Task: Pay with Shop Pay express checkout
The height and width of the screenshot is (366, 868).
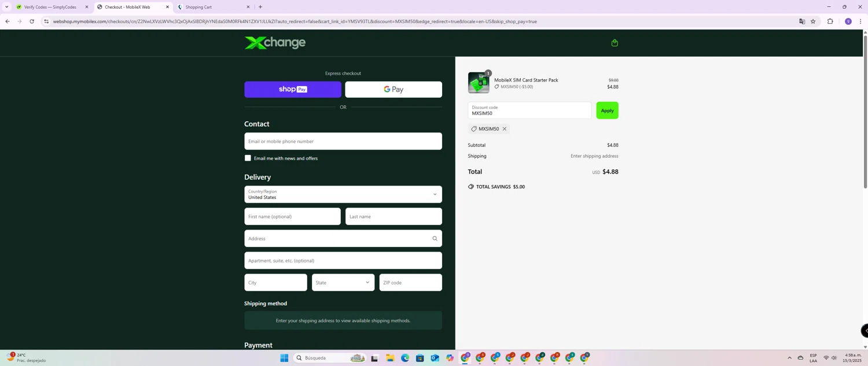Action: pyautogui.click(x=293, y=90)
